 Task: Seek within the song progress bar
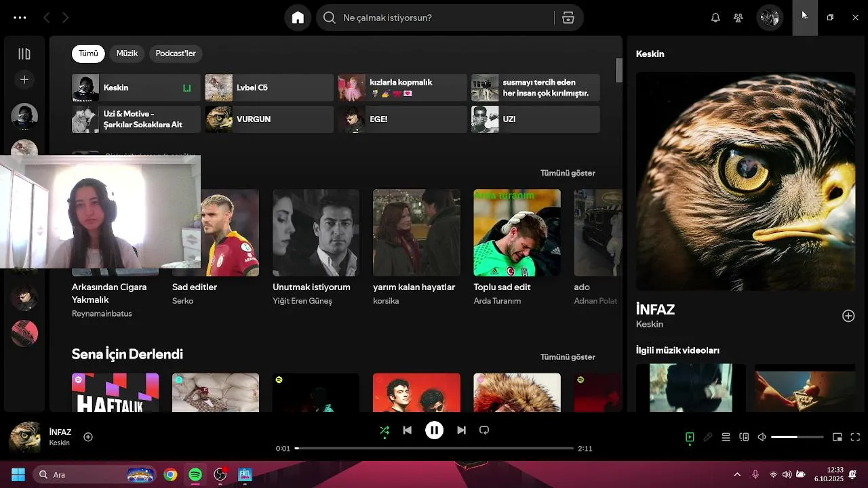434,449
